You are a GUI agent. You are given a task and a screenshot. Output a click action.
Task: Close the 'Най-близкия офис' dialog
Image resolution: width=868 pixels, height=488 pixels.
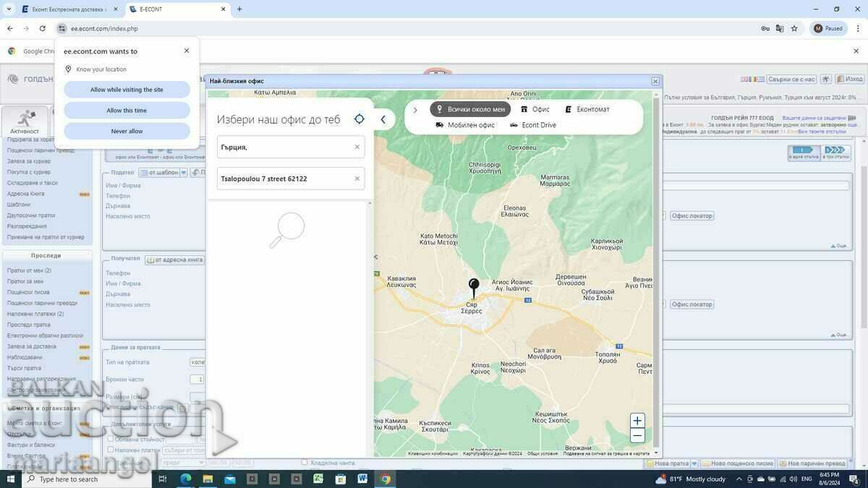pos(655,81)
